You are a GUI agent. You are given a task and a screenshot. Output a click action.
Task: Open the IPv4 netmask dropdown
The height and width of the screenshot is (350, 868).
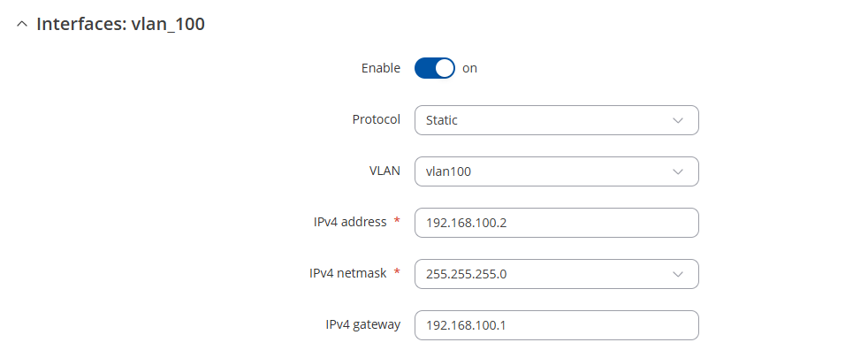(x=556, y=274)
